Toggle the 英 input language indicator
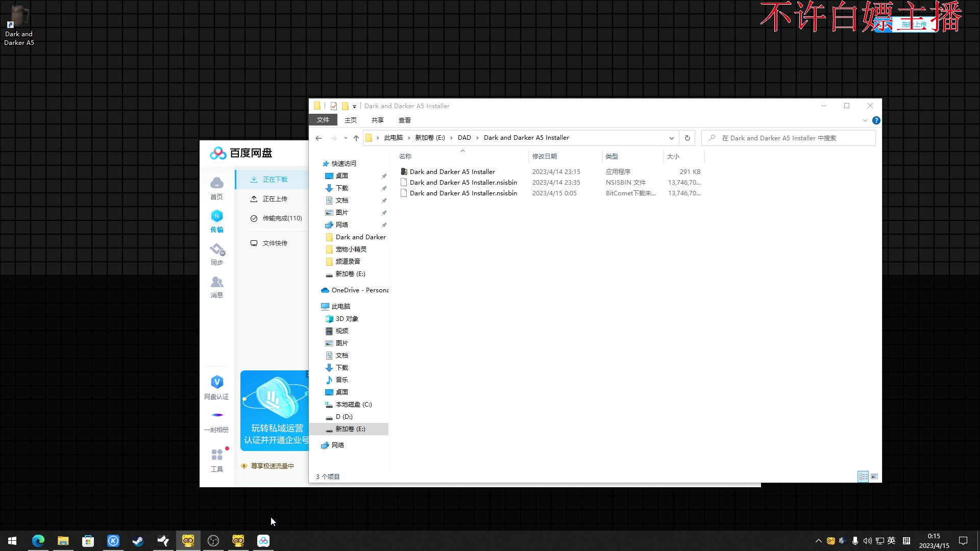Viewport: 980px width, 551px height. pyautogui.click(x=892, y=541)
